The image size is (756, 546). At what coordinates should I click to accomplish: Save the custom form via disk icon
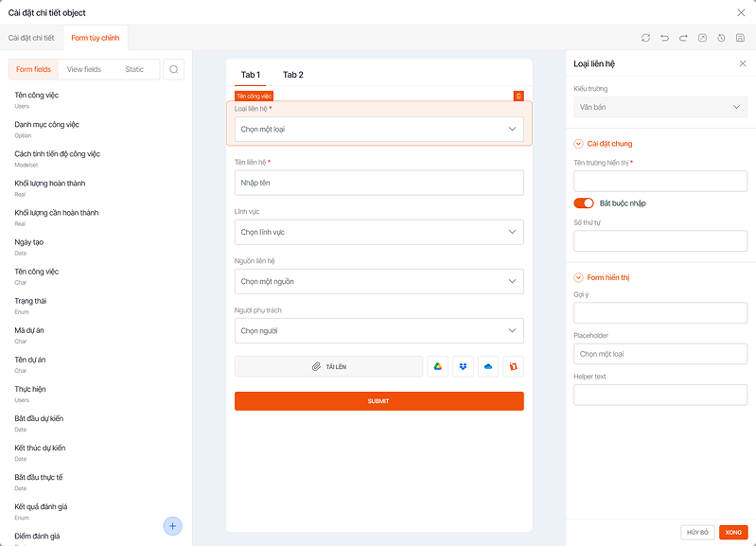pyautogui.click(x=740, y=38)
